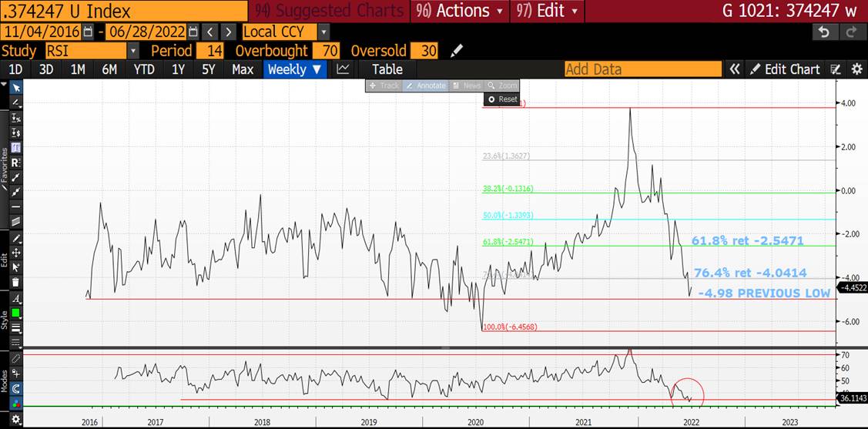Shift date range forward with right chevron
The image size is (868, 429).
pos(227,32)
